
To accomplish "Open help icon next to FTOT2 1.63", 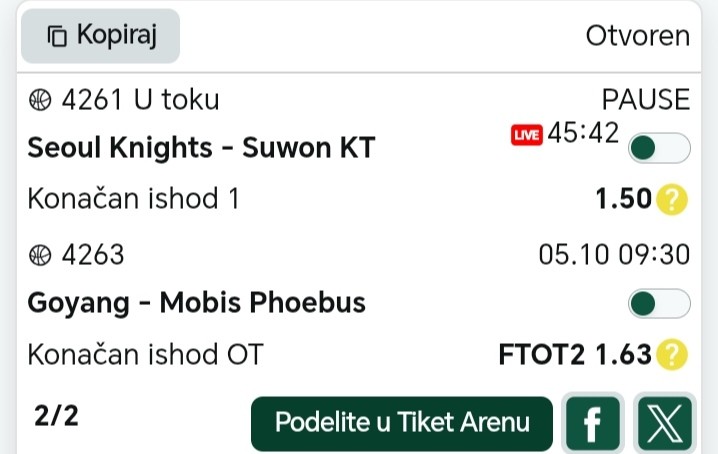I will 672,354.
